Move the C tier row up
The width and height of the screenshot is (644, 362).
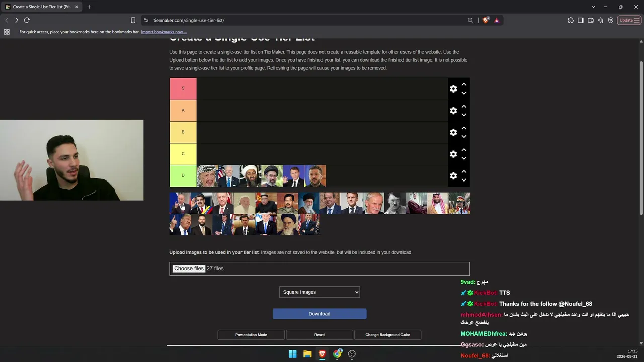pos(464,150)
